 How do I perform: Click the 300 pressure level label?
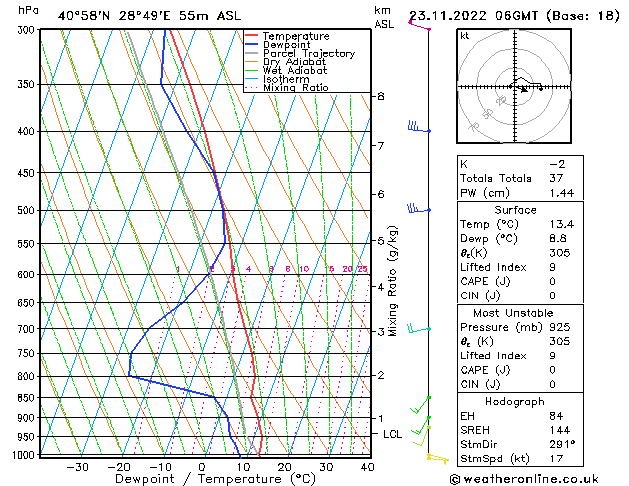click(x=26, y=30)
